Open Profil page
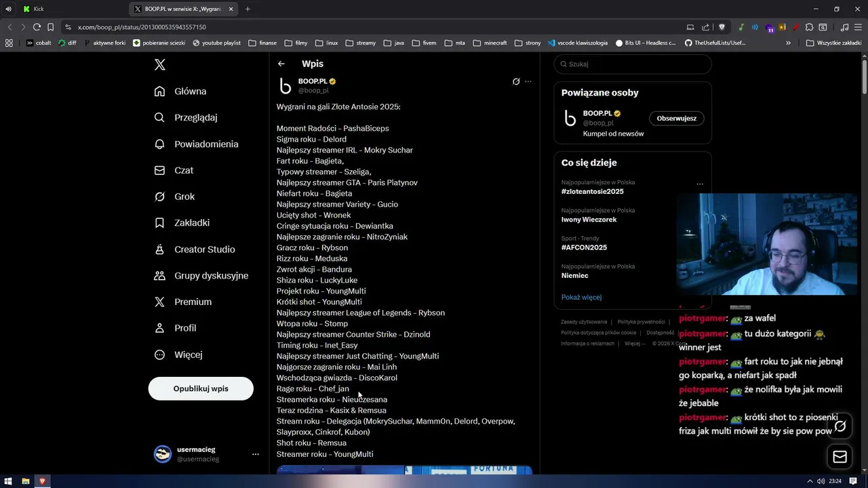Image resolution: width=868 pixels, height=488 pixels. pos(176,328)
